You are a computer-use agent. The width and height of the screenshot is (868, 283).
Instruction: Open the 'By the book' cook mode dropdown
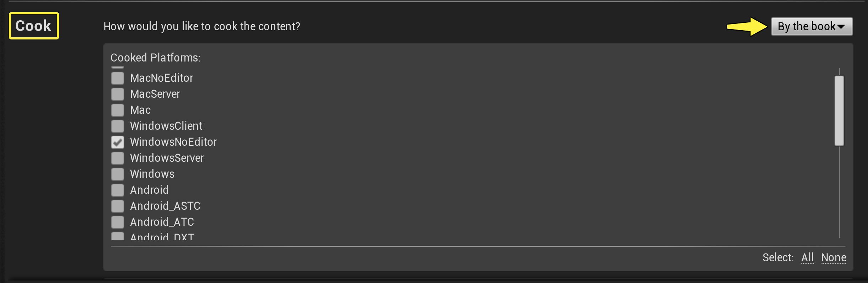point(812,26)
